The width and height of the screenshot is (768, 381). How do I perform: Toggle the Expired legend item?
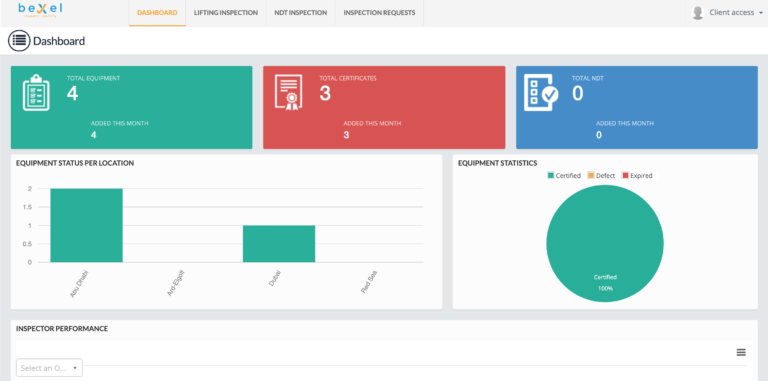point(637,175)
